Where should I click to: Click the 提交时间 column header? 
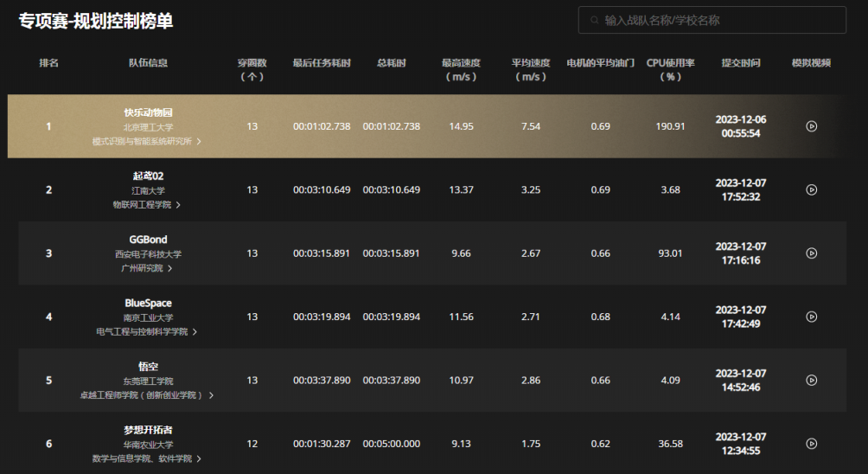pos(741,63)
